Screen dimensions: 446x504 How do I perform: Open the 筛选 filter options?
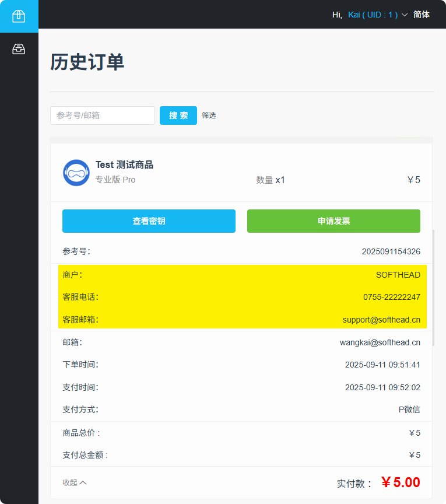209,116
